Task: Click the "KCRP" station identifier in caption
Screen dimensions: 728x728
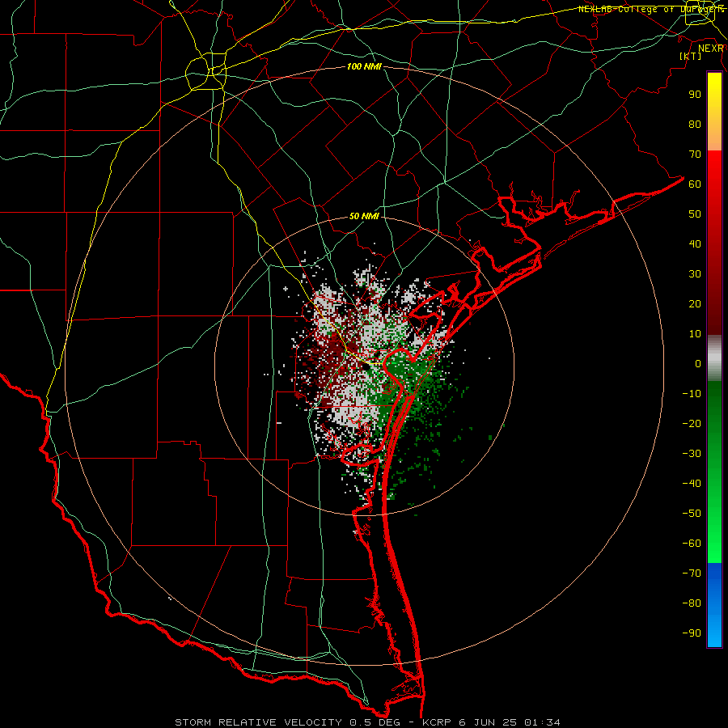Action: pyautogui.click(x=437, y=722)
